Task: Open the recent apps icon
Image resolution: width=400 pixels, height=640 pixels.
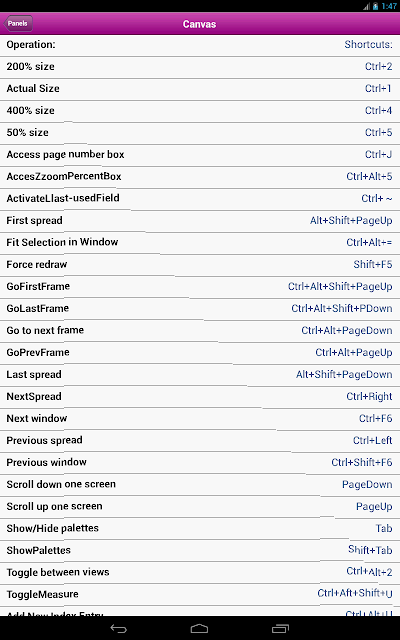Action: tap(280, 629)
